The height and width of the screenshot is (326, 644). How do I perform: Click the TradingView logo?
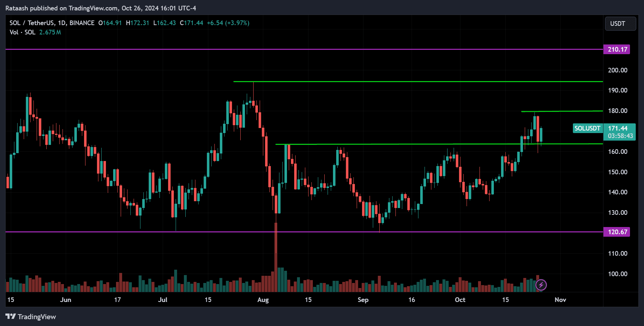point(31,317)
